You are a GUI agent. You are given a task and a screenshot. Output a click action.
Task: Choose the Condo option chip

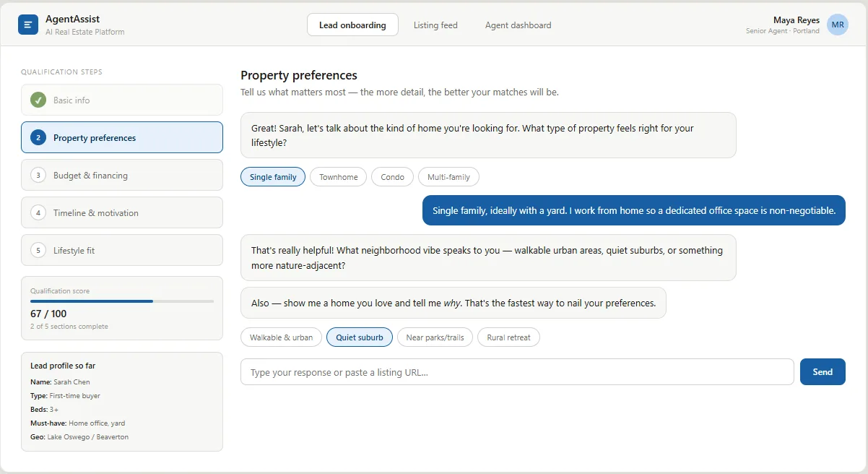(x=392, y=177)
